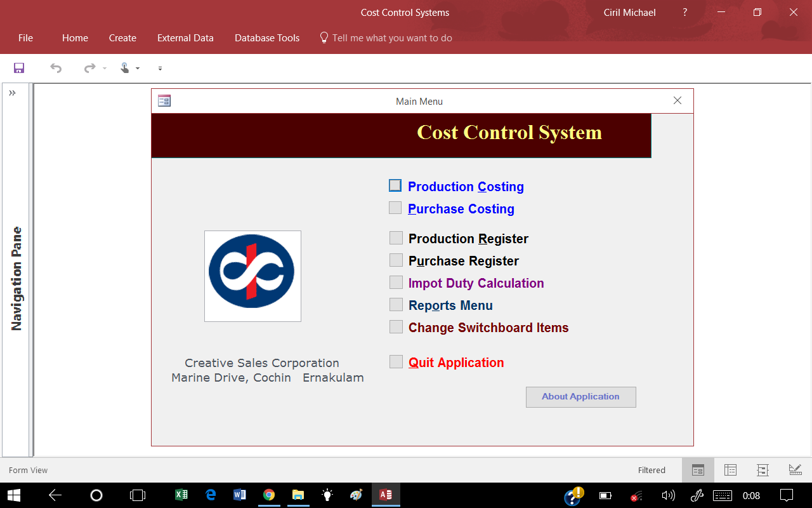Switch to Layout View status bar icon
812x508 pixels.
pyautogui.click(x=763, y=470)
